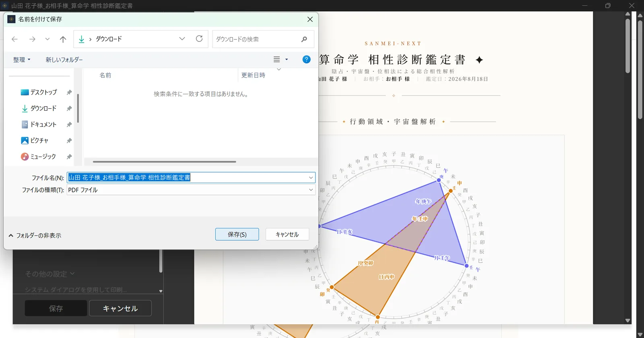Image resolution: width=644 pixels, height=338 pixels.
Task: Click 保存 in the print panel
Action: tap(56, 308)
